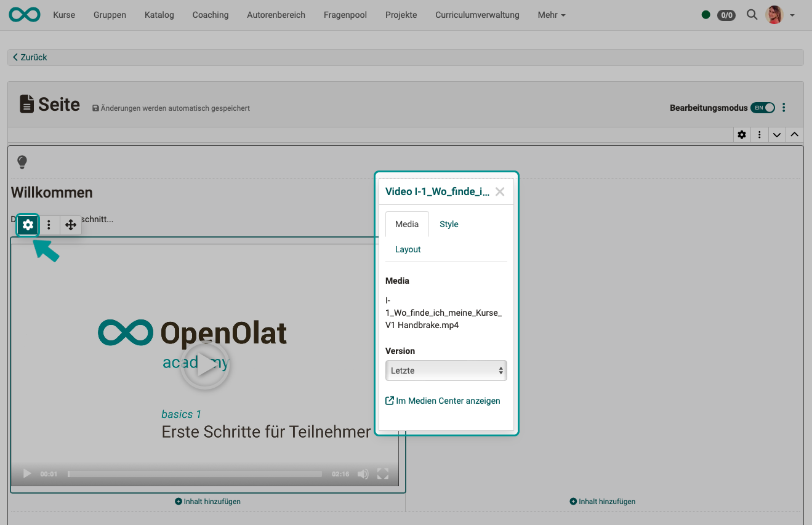The width and height of the screenshot is (812, 525).
Task: Click the move handle for the video block
Action: (71, 225)
